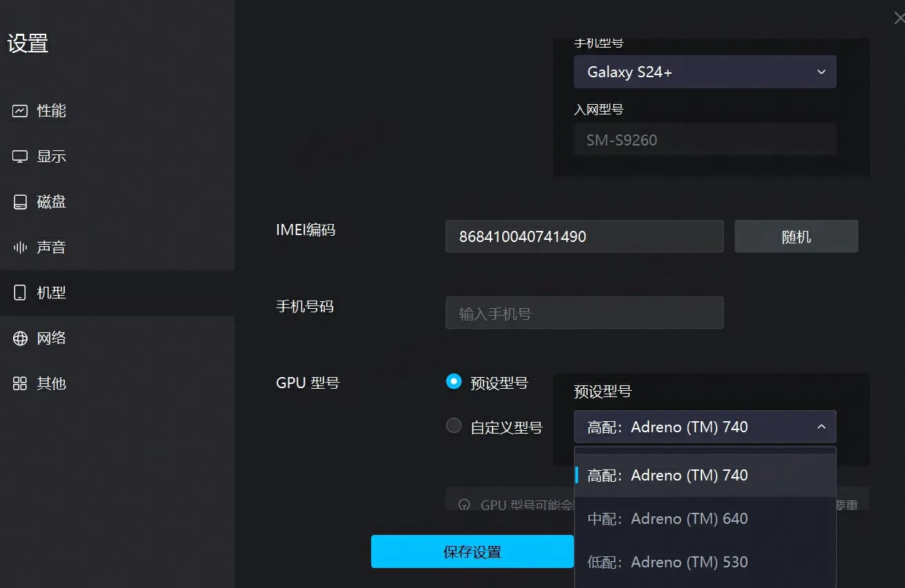Image resolution: width=905 pixels, height=588 pixels.
Task: Click the Sound (声音) waveform icon
Action: pos(20,247)
